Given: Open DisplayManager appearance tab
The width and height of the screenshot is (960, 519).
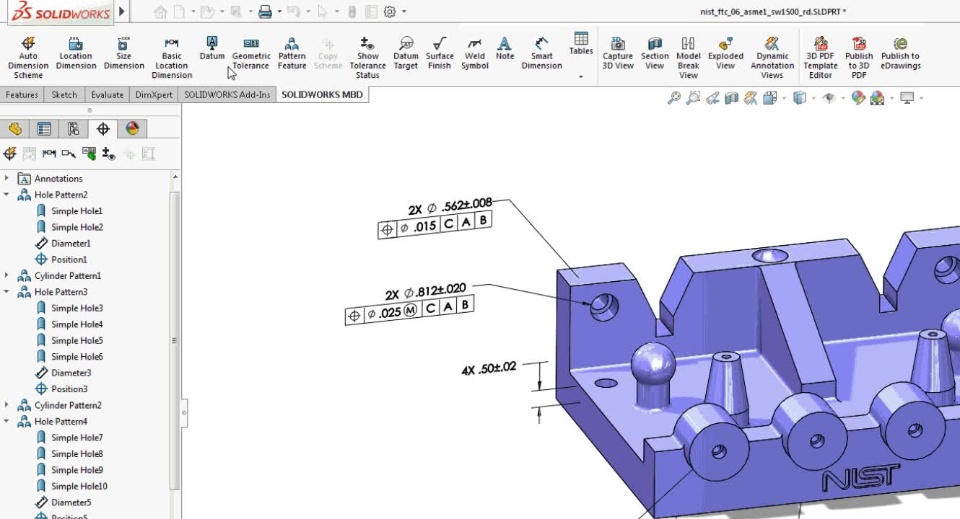Looking at the screenshot, I should coord(132,129).
